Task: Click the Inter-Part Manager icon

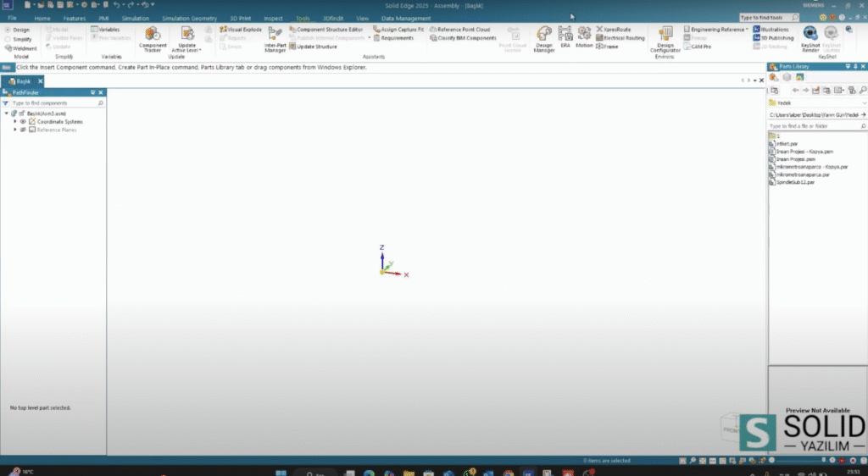Action: [275, 39]
